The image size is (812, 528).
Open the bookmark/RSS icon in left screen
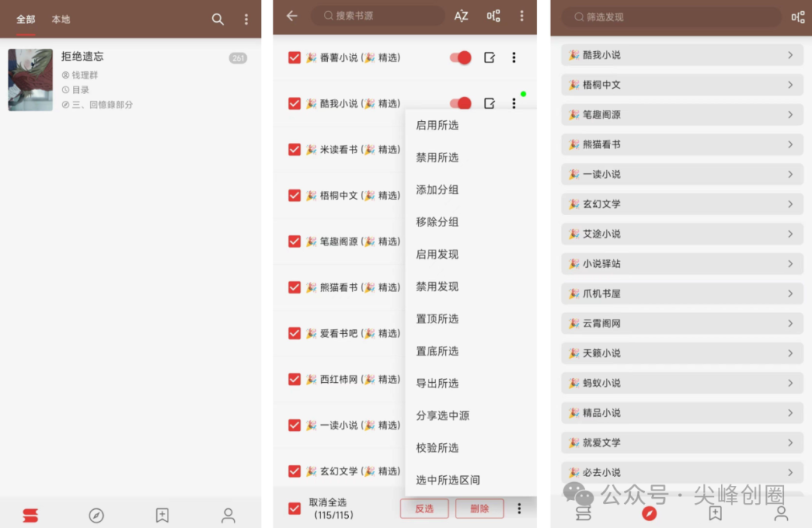pyautogui.click(x=162, y=515)
